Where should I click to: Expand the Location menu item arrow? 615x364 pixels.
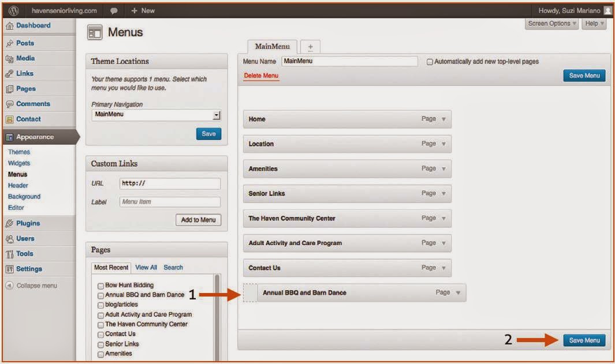pos(443,144)
